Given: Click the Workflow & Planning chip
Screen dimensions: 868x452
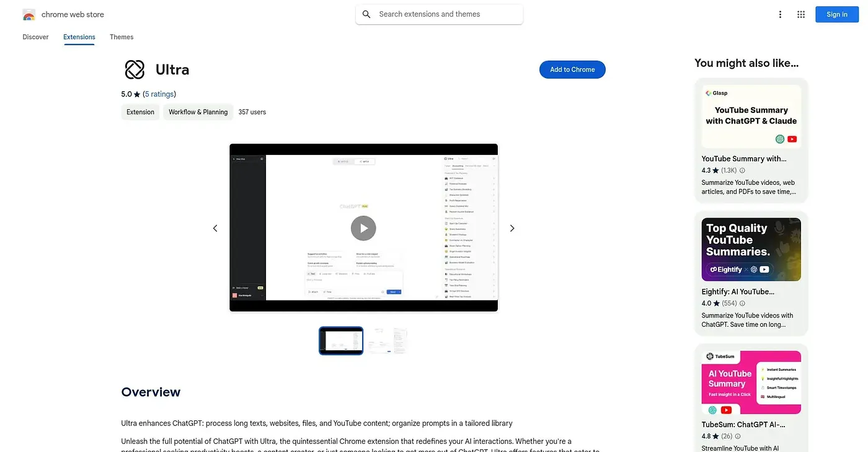Looking at the screenshot, I should pos(198,112).
